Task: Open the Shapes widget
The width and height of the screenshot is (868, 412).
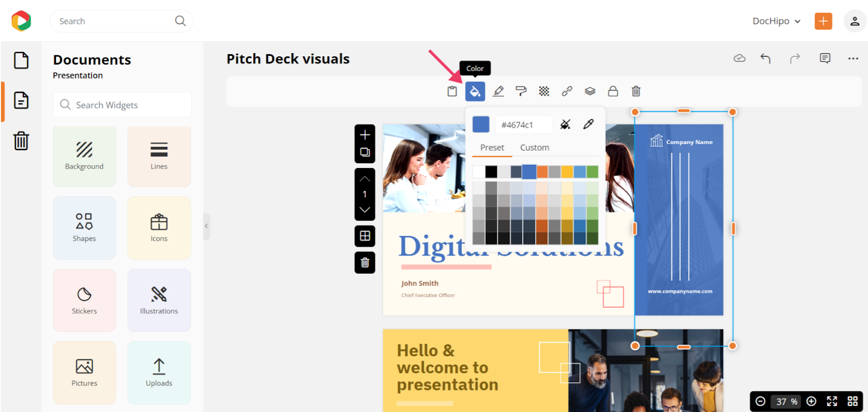Action: (x=85, y=228)
